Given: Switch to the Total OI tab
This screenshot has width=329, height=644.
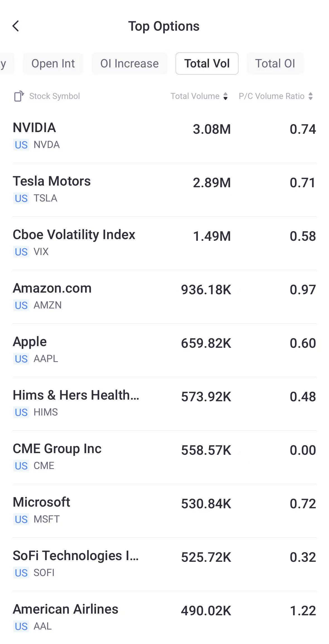Looking at the screenshot, I should point(275,64).
